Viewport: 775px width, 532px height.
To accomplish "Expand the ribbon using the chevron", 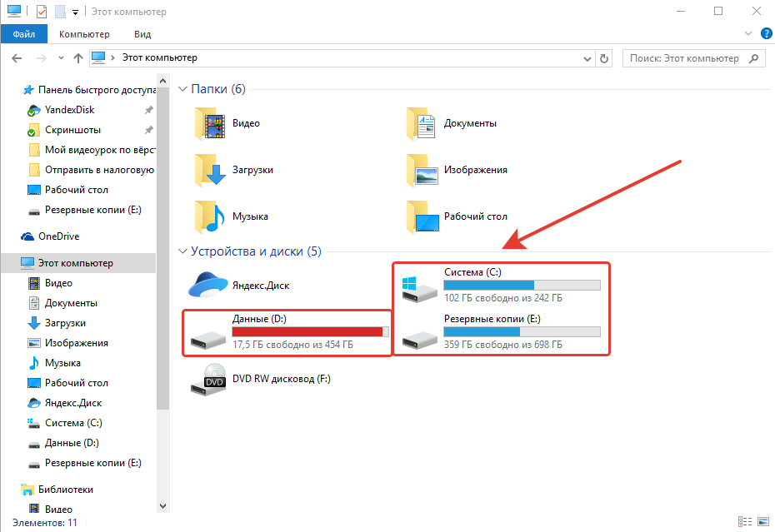I will [x=747, y=34].
